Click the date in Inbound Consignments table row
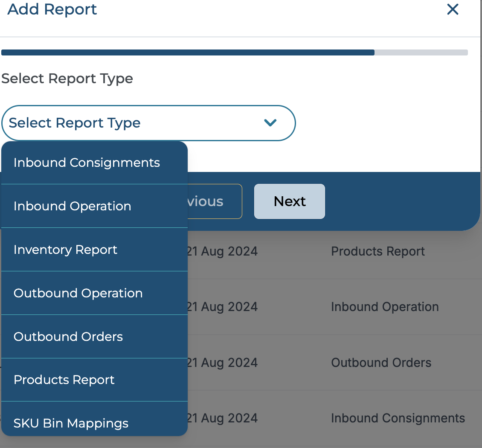 222,418
